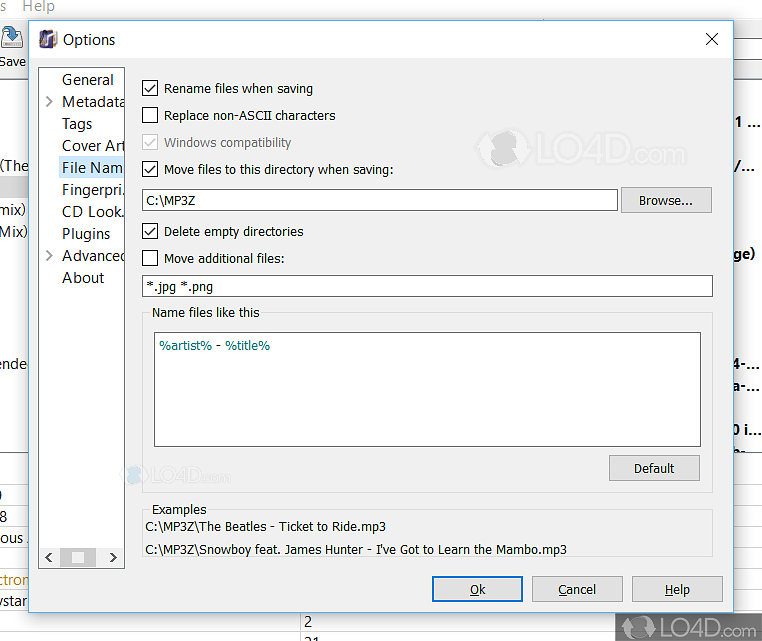
Task: Click into the naming script editor
Action: 427,389
